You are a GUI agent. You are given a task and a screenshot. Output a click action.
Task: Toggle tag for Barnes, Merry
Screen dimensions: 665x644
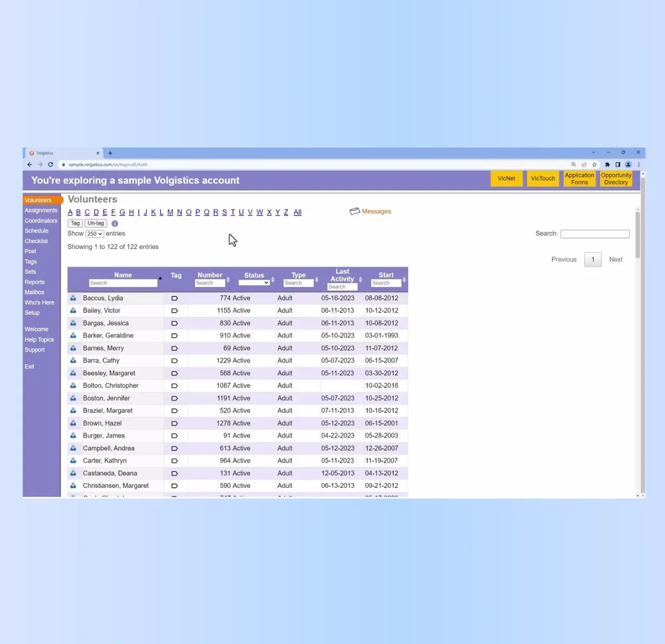(x=174, y=348)
